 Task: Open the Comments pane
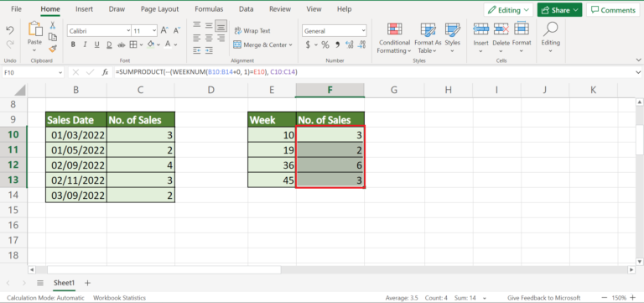point(613,10)
